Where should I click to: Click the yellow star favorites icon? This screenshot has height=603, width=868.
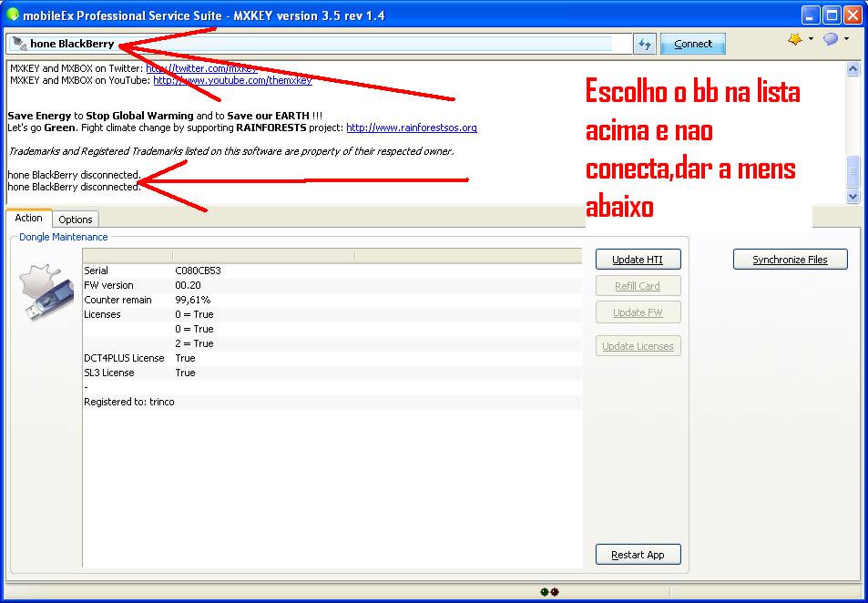pos(795,39)
